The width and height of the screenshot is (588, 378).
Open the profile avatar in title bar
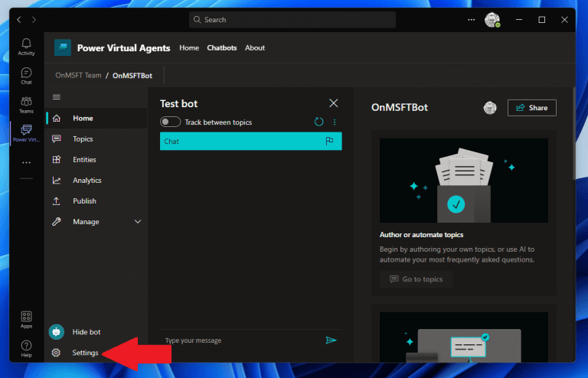[x=492, y=19]
